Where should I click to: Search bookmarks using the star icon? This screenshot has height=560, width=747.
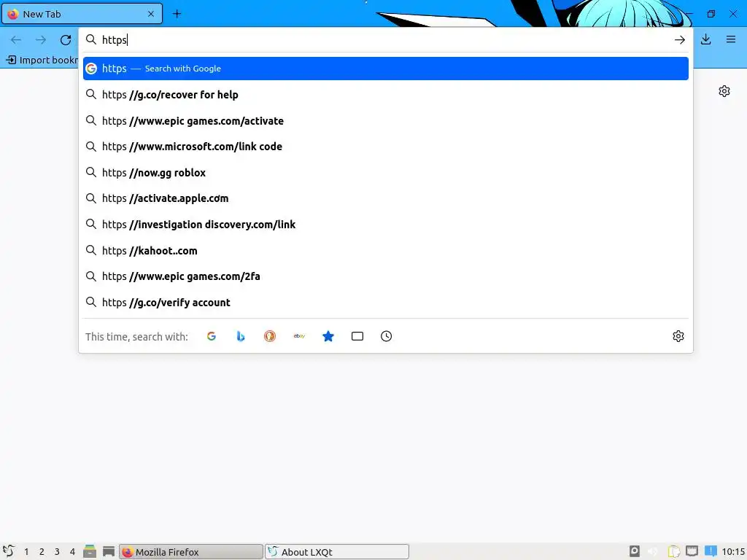coord(328,336)
